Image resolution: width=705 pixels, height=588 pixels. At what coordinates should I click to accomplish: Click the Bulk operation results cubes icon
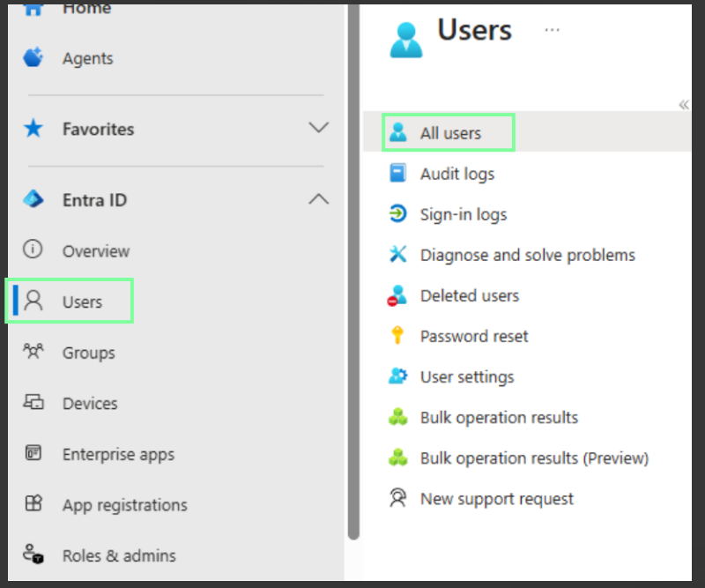point(398,417)
